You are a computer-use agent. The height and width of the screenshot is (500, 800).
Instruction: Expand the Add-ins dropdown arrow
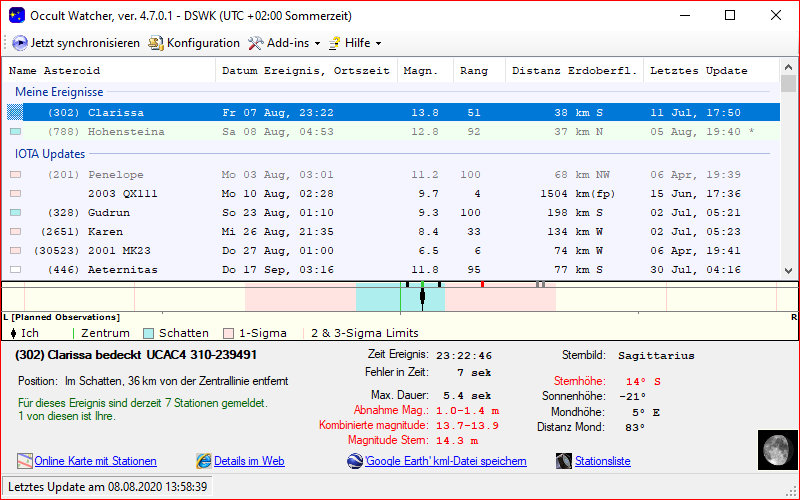click(x=317, y=44)
